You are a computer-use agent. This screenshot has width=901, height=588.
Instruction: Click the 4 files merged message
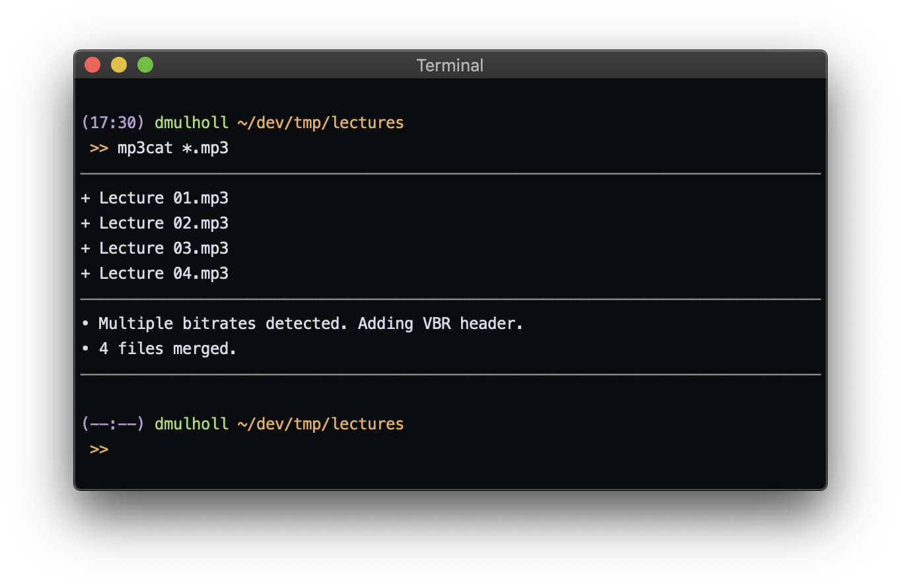[168, 349]
